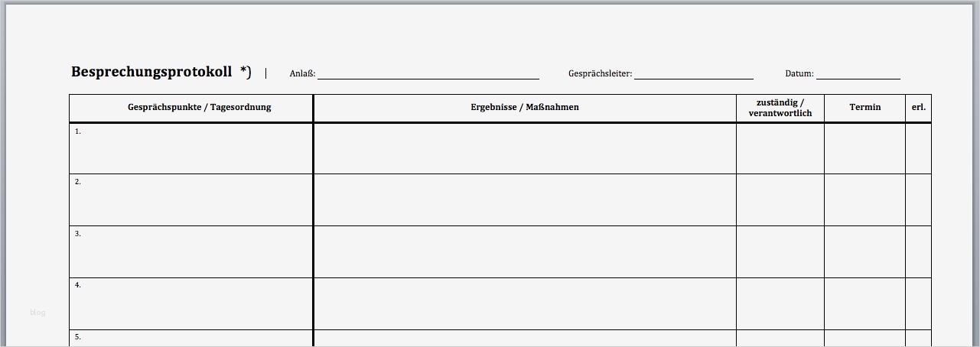
Task: Click the Ergebnisse cell in row 1
Action: [x=525, y=148]
